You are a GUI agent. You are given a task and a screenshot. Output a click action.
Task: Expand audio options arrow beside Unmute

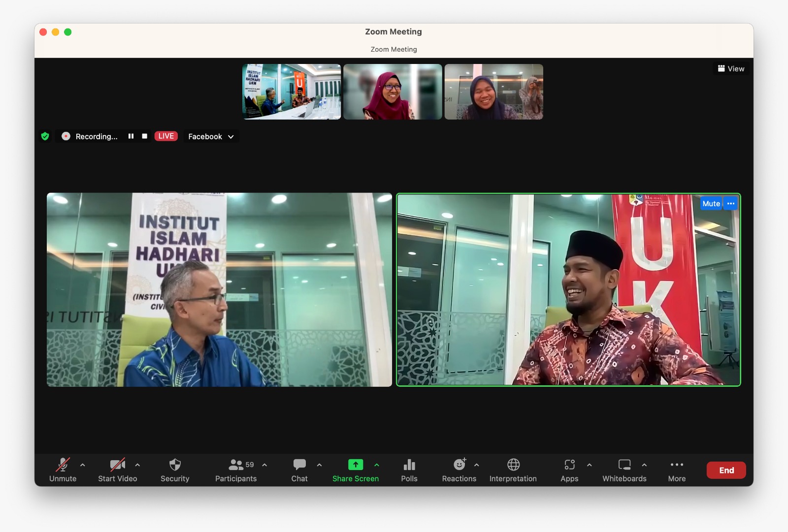coord(83,465)
